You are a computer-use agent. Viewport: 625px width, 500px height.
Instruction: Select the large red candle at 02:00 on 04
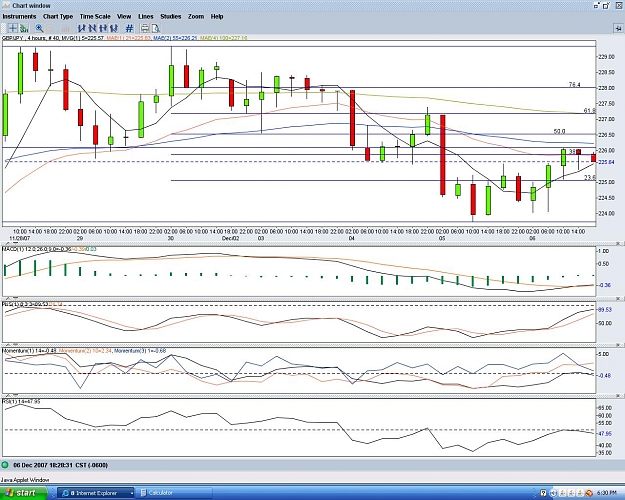pos(352,118)
